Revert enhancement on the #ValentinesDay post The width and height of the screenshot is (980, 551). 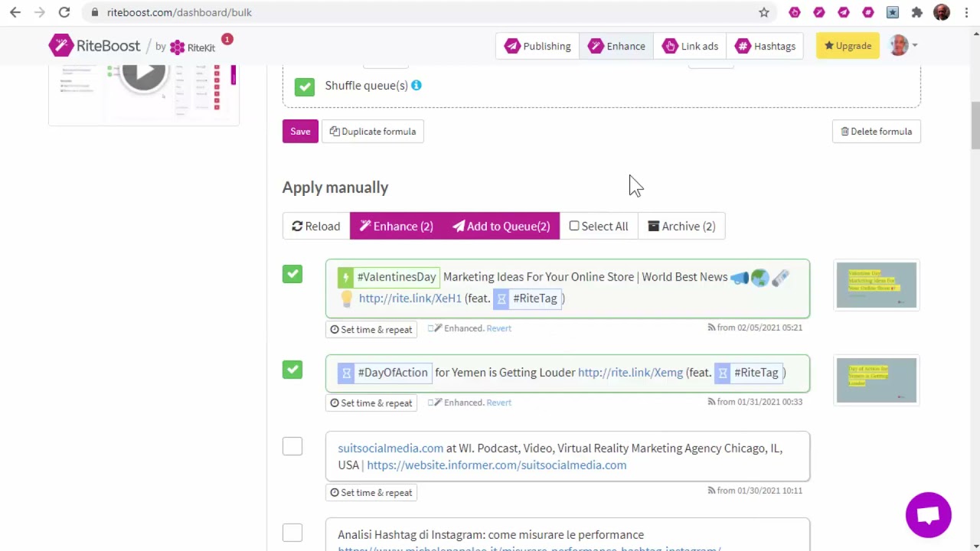(x=498, y=328)
